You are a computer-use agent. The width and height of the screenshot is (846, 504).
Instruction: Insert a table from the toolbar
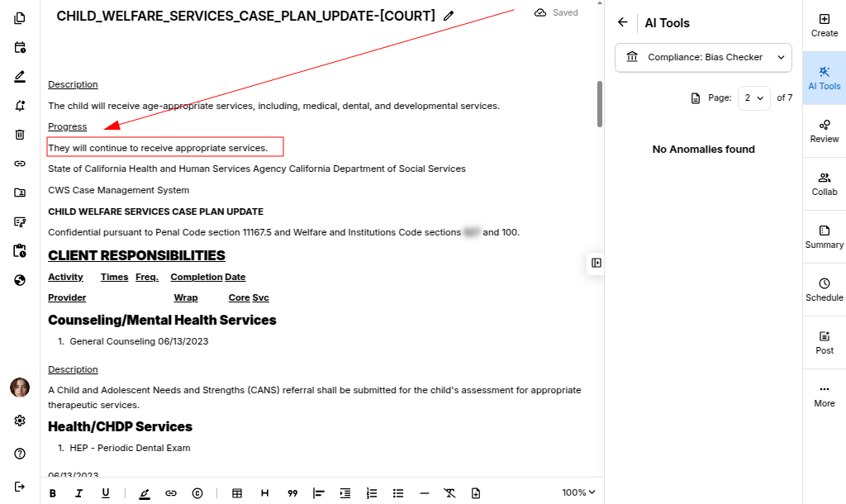[x=237, y=493]
